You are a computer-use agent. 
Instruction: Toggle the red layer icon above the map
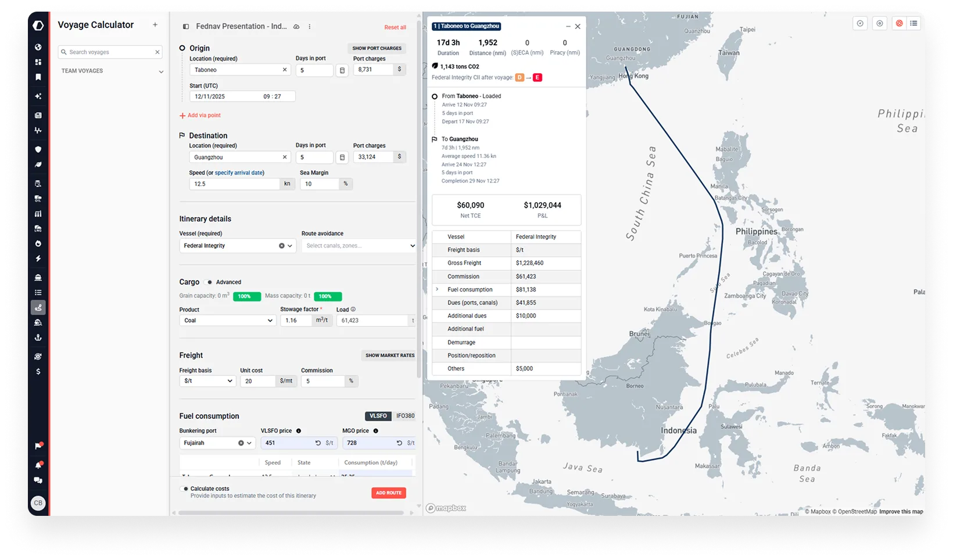(x=900, y=23)
